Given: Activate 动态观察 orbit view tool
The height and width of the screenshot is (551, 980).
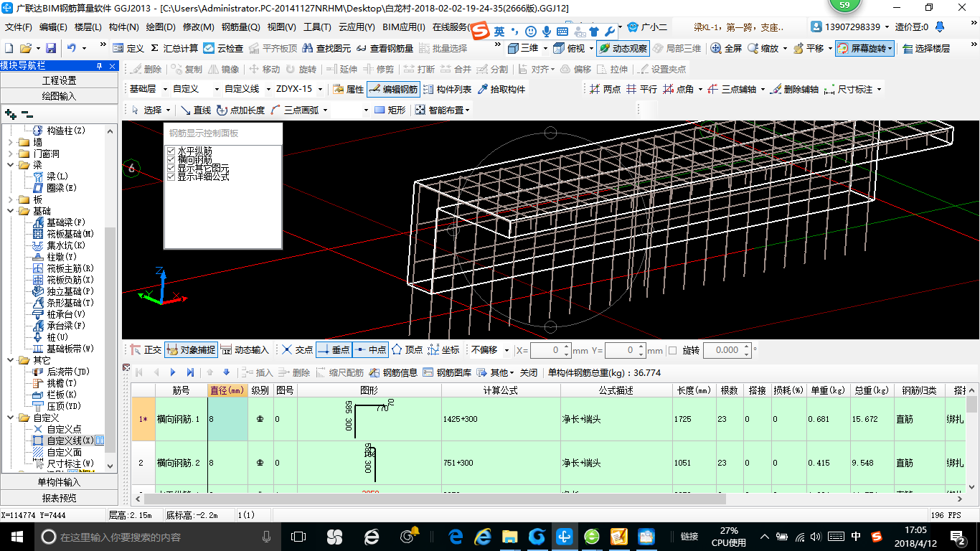Looking at the screenshot, I should (623, 48).
